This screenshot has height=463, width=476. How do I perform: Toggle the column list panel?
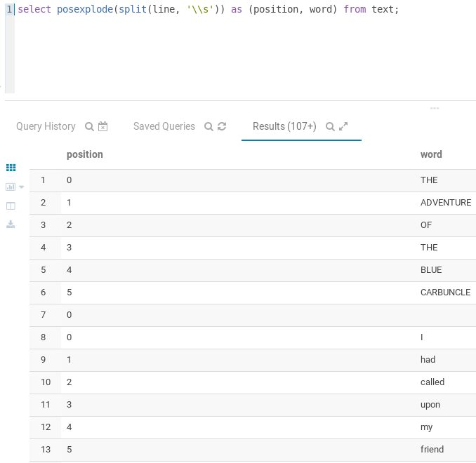11,206
